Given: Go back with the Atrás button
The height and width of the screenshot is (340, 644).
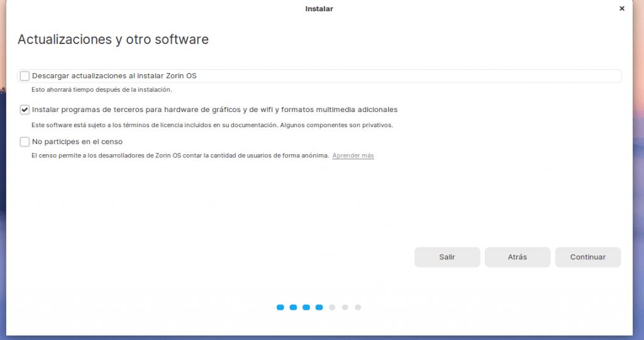Looking at the screenshot, I should (x=517, y=257).
